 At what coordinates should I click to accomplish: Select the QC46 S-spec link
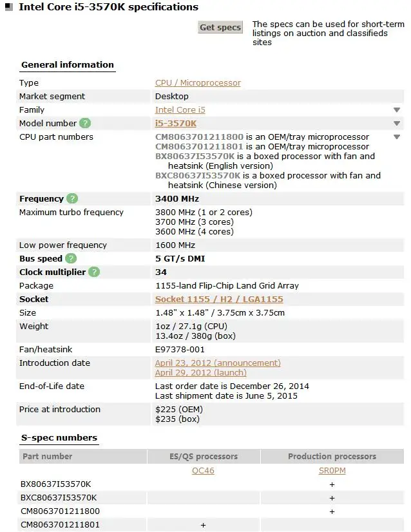(x=203, y=471)
